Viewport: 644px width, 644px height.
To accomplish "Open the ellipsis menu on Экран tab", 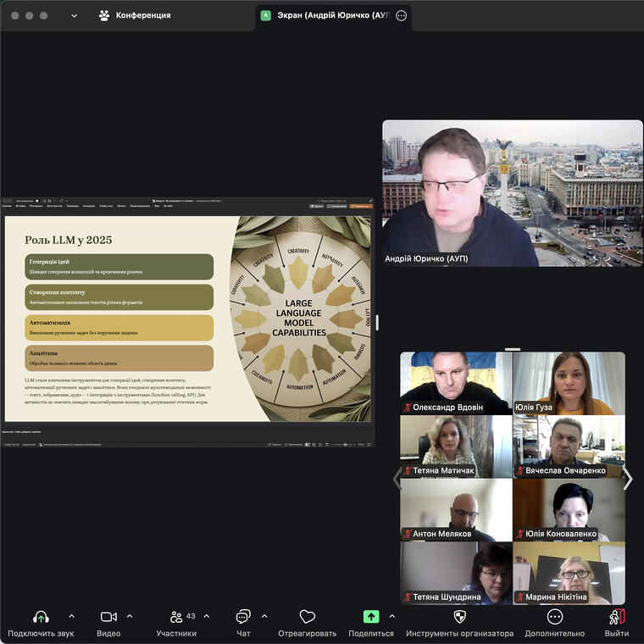I will point(402,15).
